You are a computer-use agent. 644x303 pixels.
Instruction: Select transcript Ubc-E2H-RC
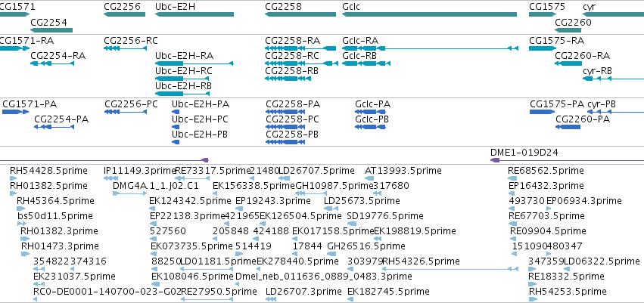[x=182, y=79]
